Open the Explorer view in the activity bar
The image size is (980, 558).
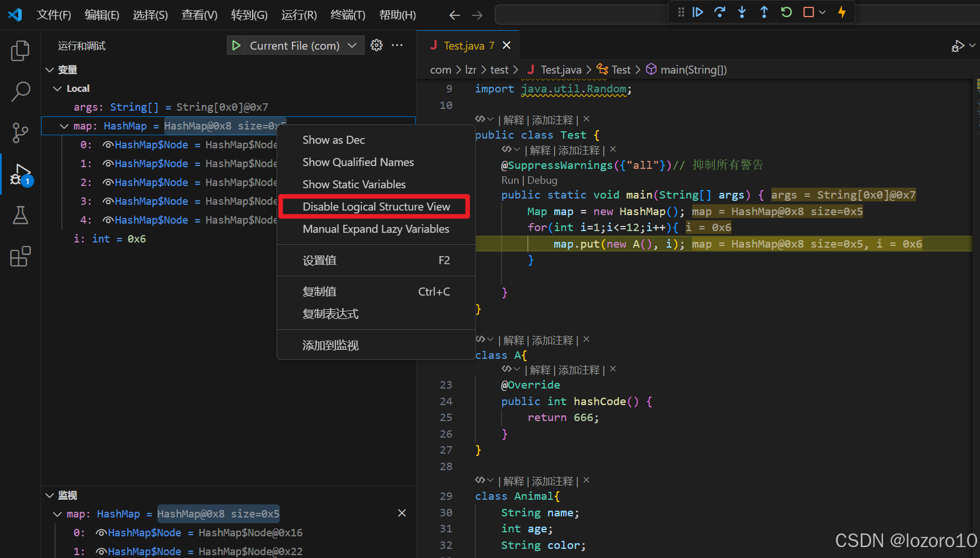(20, 50)
